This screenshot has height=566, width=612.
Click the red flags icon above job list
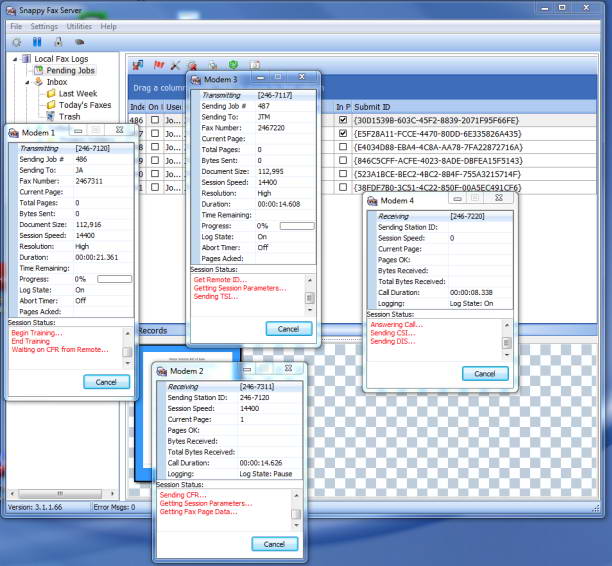click(158, 65)
